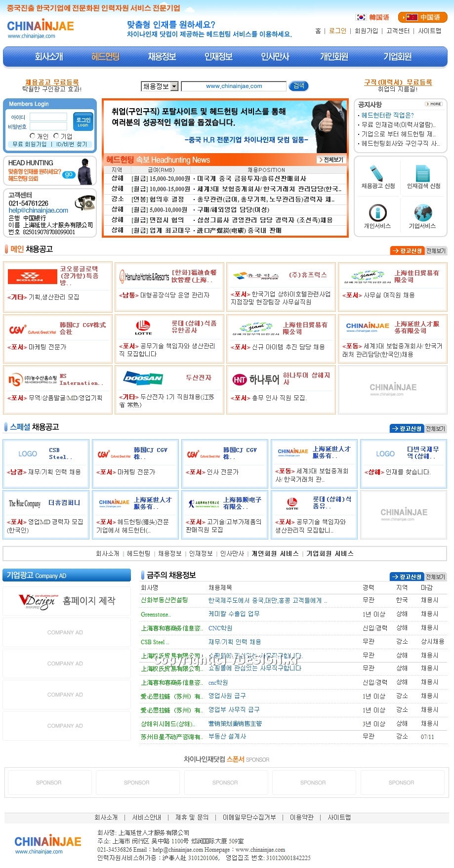This screenshot has height=868, width=454.
Task: Click 구직(이력서) 무료등록 link
Action: coord(398,82)
